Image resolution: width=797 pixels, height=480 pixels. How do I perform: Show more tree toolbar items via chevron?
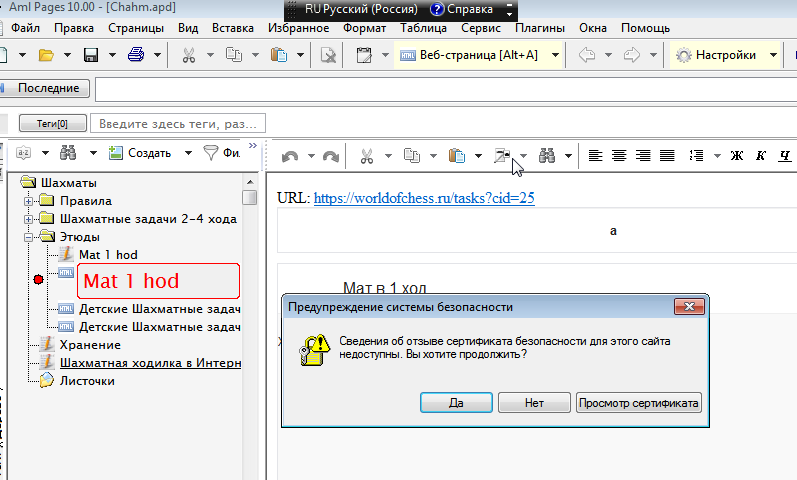point(253,145)
